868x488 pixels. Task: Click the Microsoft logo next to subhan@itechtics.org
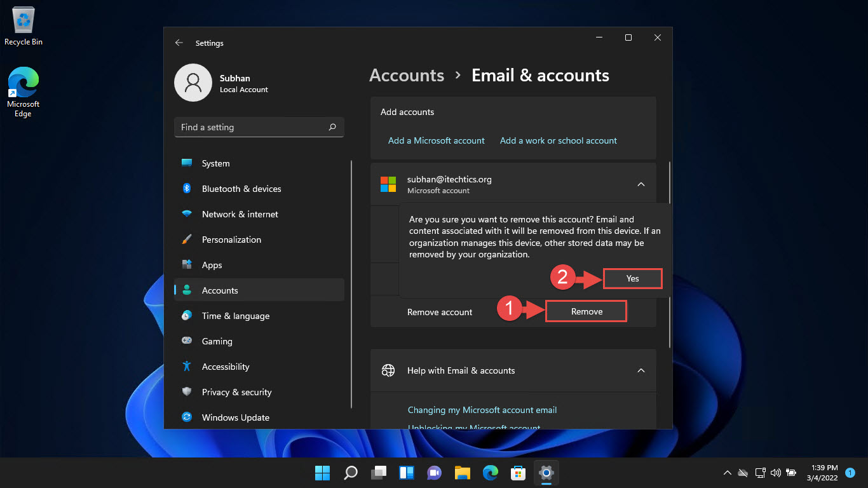(x=388, y=184)
